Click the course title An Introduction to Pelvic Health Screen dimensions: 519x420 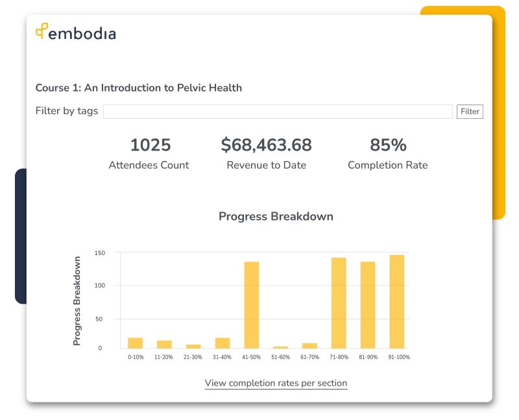pyautogui.click(x=138, y=88)
